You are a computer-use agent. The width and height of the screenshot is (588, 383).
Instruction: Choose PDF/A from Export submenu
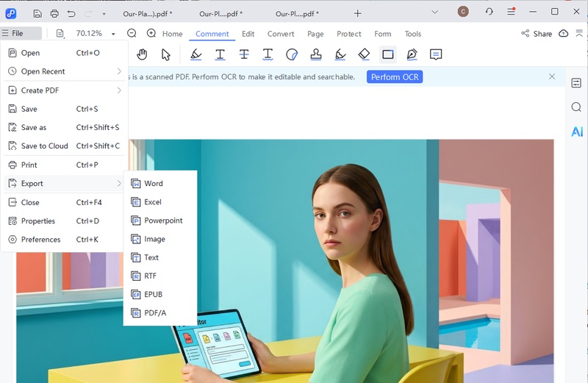pyautogui.click(x=155, y=312)
